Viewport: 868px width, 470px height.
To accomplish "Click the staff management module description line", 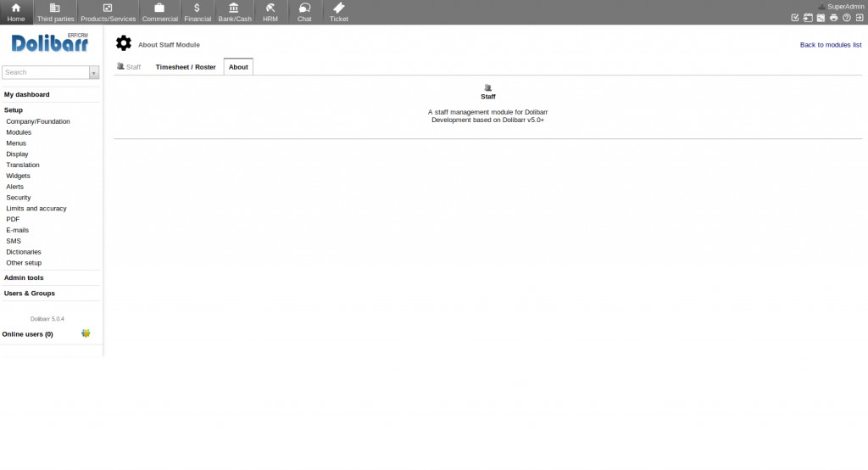I will 487,112.
